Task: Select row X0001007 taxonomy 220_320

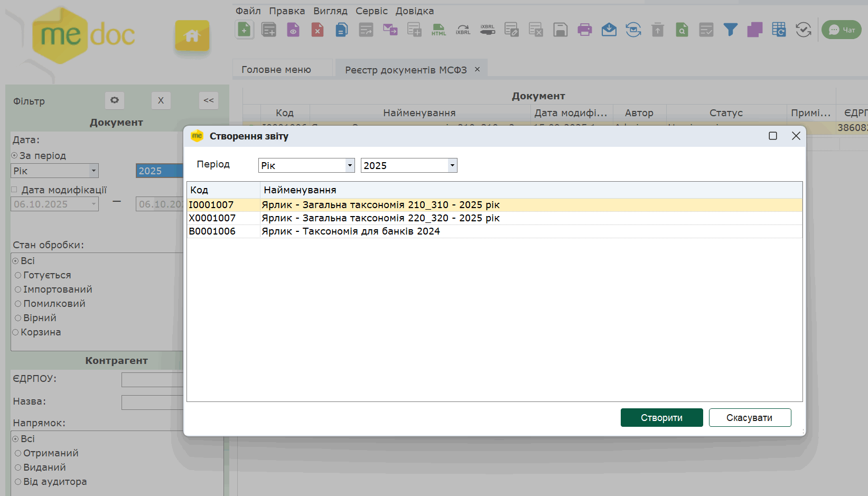Action: point(380,218)
